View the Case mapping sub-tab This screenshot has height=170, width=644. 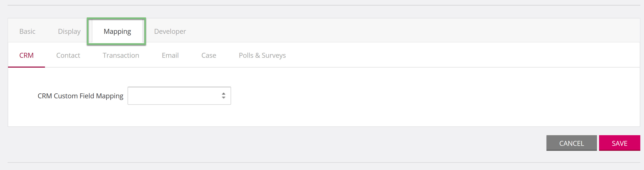point(209,55)
